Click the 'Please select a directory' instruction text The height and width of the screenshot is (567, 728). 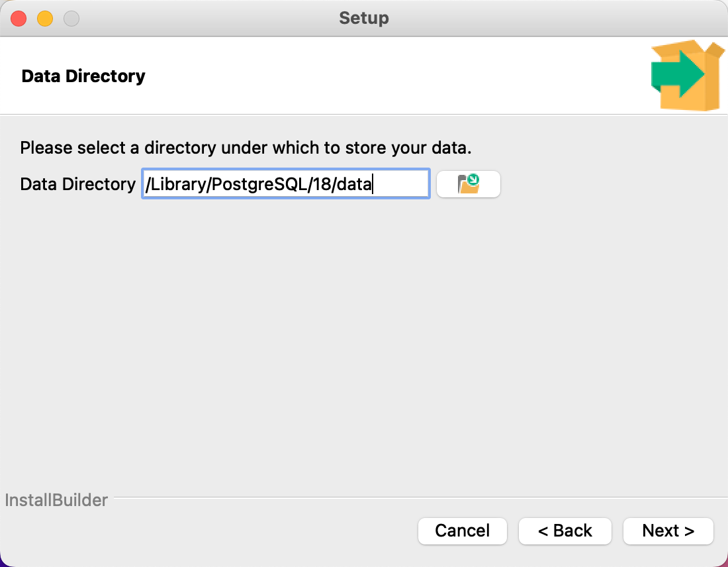tap(246, 148)
